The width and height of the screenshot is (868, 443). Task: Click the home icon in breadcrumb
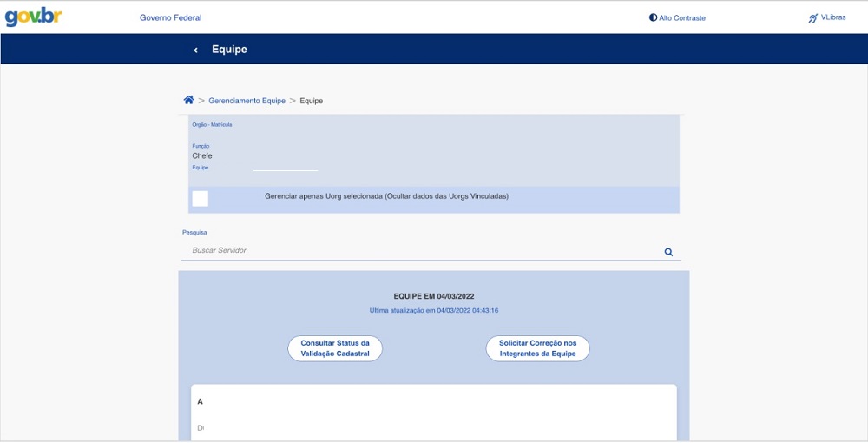(188, 101)
